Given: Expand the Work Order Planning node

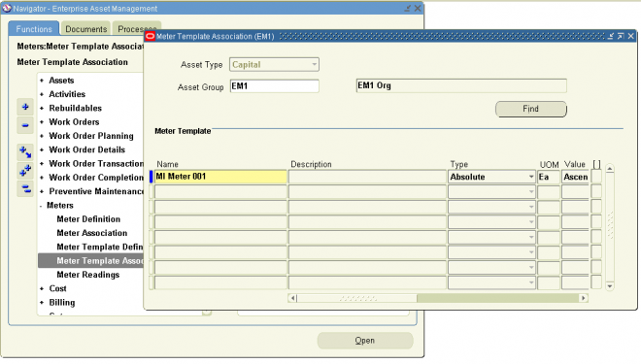Looking at the screenshot, I should [x=42, y=136].
